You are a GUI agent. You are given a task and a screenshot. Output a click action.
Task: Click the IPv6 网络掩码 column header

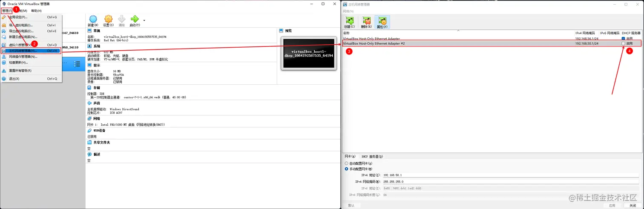click(609, 33)
